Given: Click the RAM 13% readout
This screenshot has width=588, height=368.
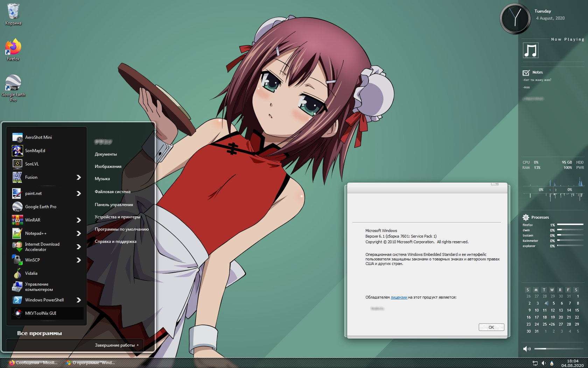Looking at the screenshot, I should (x=531, y=168).
